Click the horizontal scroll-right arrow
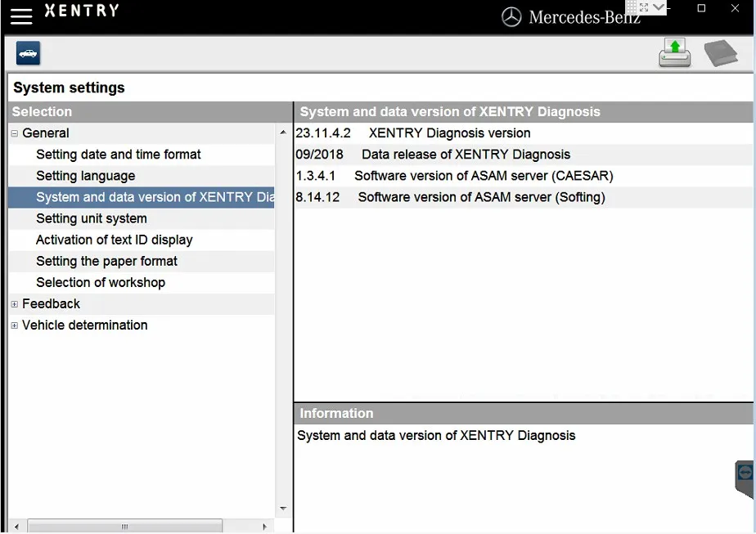The height and width of the screenshot is (534, 756). 264,527
